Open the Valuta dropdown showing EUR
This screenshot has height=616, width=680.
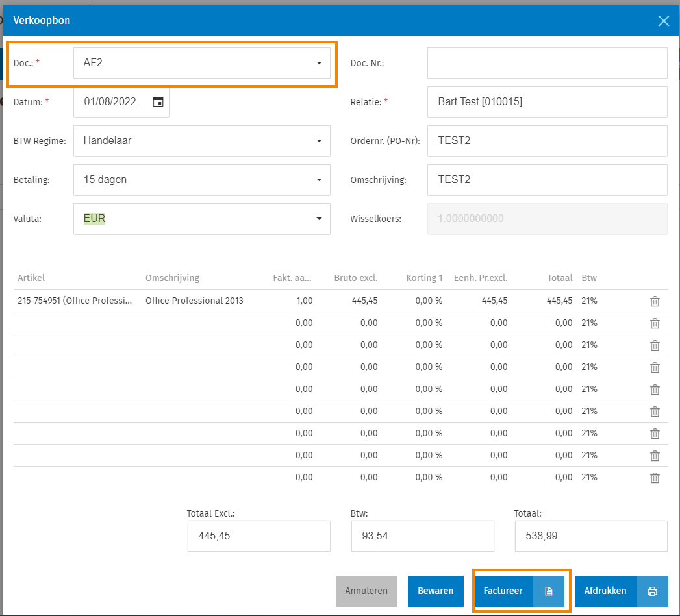click(201, 219)
